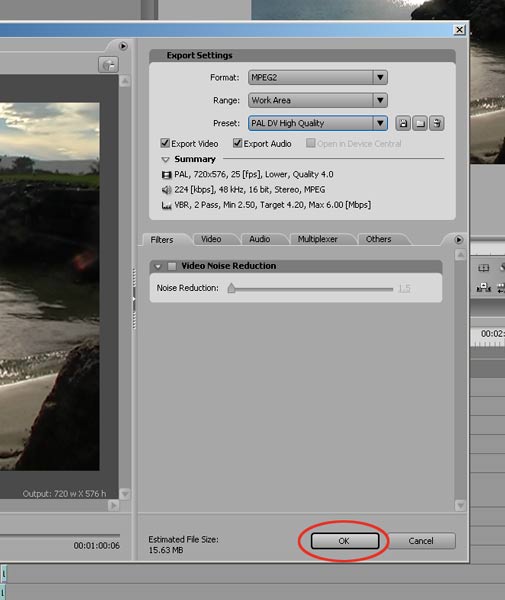The image size is (505, 600).
Task: Confirm export with the OK button
Action: 344,541
